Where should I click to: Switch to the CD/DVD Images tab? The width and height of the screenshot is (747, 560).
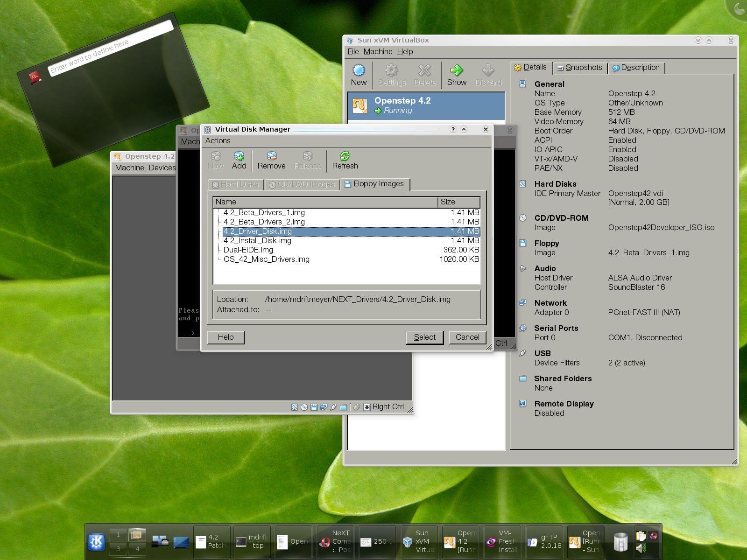coord(302,184)
